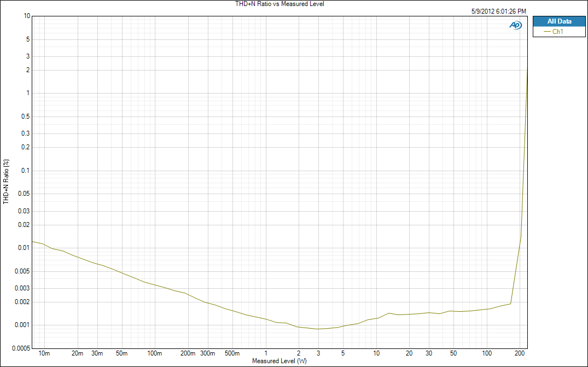The width and height of the screenshot is (588, 367).
Task: Click the X axis label Measured Level (W)
Action: [x=280, y=361]
